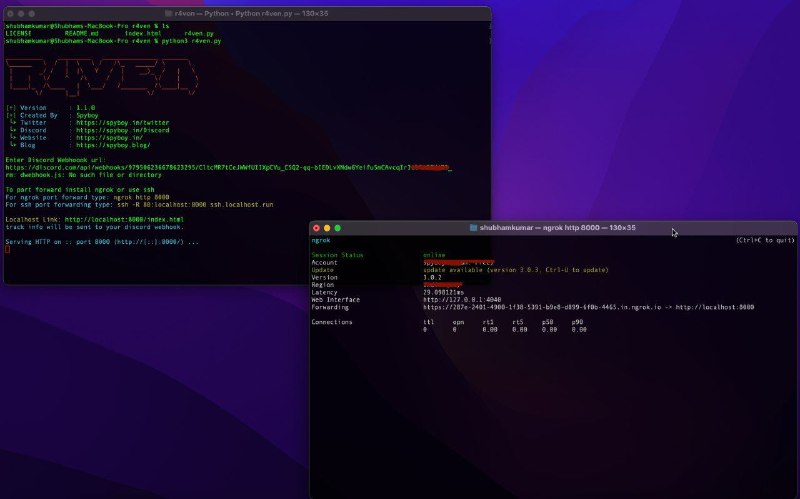Click the 'Region' label
This screenshot has height=499, width=800.
click(x=322, y=285)
